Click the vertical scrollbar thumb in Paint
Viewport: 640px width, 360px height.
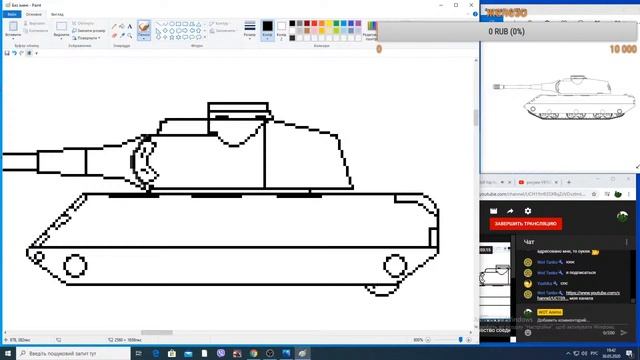476,118
